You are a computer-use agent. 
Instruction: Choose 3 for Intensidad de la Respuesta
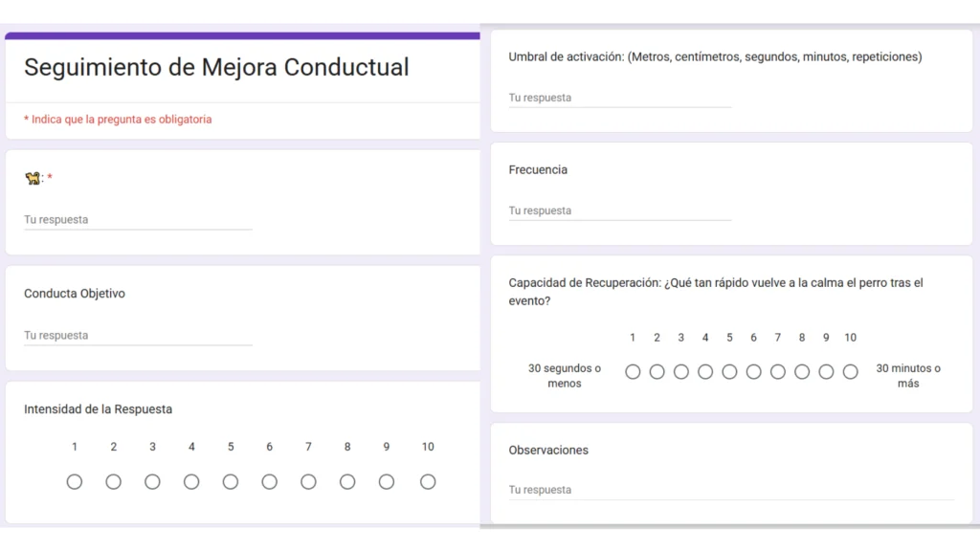pos(152,482)
